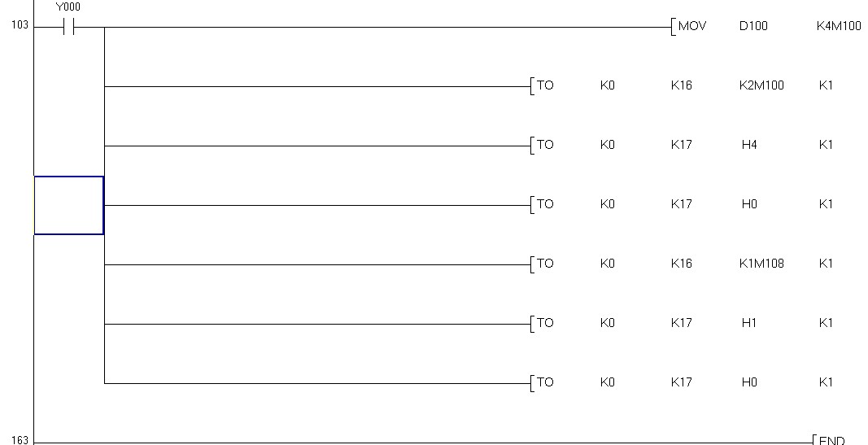Select the K2M100 operand

tap(761, 85)
